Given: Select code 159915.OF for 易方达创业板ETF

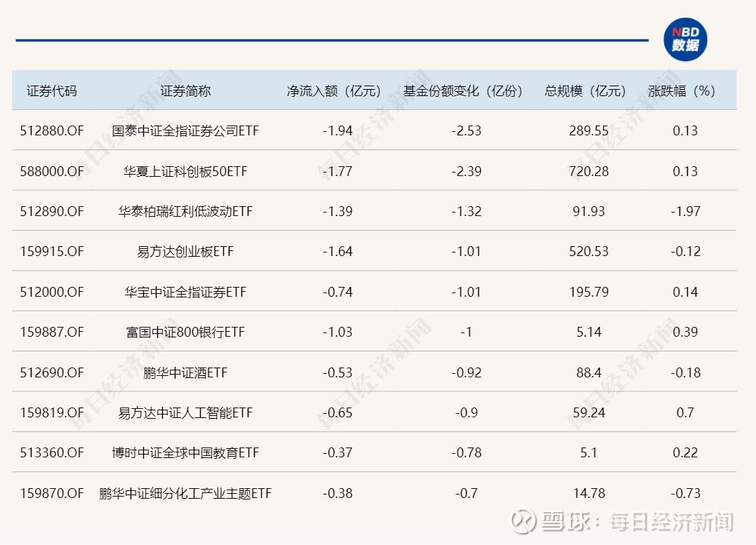Looking at the screenshot, I should pos(53,251).
